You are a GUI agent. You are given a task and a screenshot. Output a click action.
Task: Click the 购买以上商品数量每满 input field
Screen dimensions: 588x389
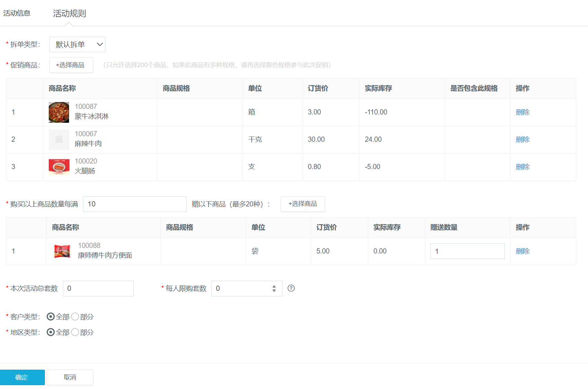pos(135,204)
